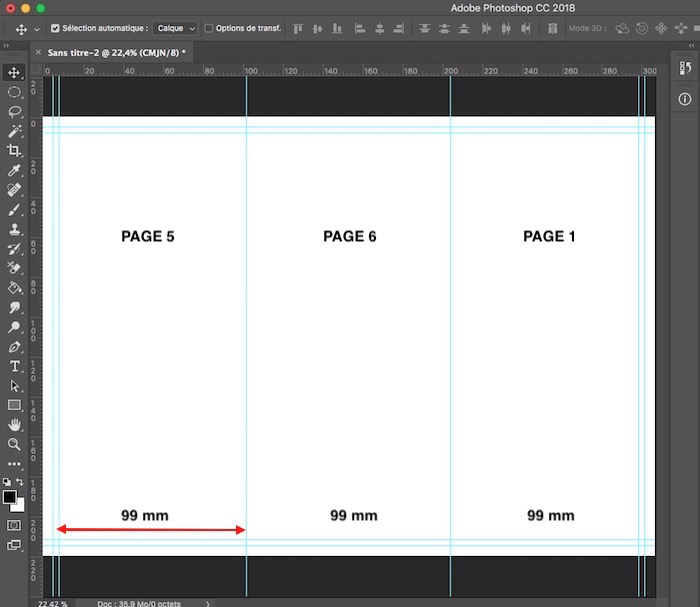Distribute left edges
Screen dimensions: 700x607
486,29
